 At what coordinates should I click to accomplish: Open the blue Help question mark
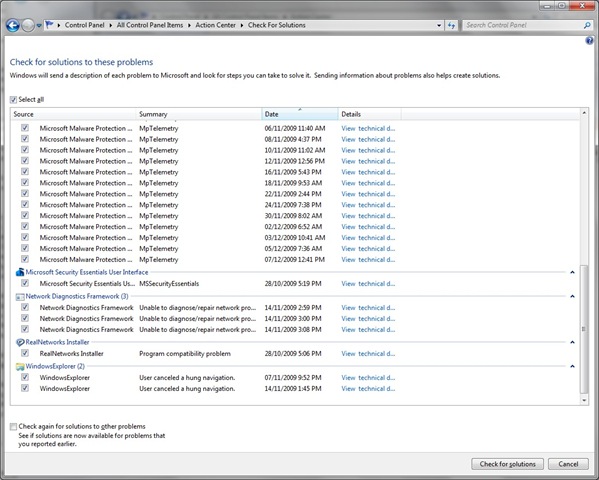click(589, 40)
